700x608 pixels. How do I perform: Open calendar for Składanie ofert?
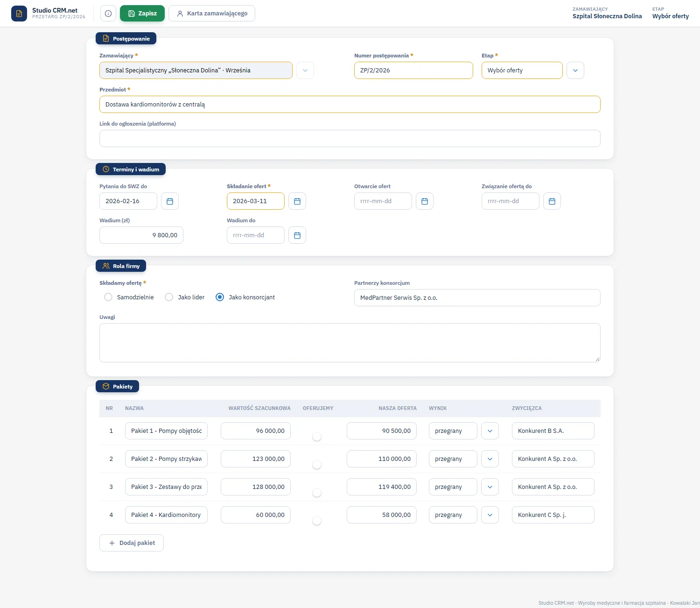[297, 201]
